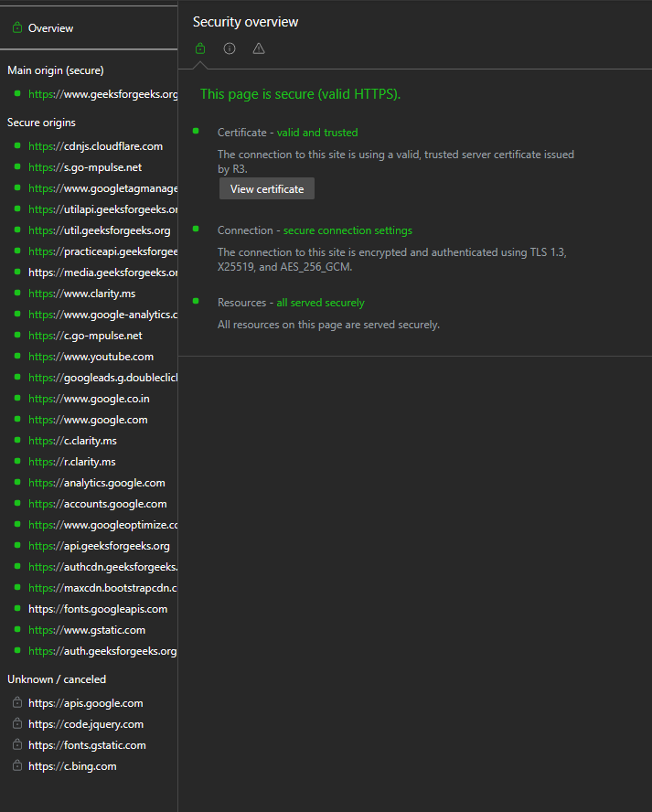Screen dimensions: 652x812
Task: Click the lock icon next to fonts.gstatic.com
Action: (16, 745)
